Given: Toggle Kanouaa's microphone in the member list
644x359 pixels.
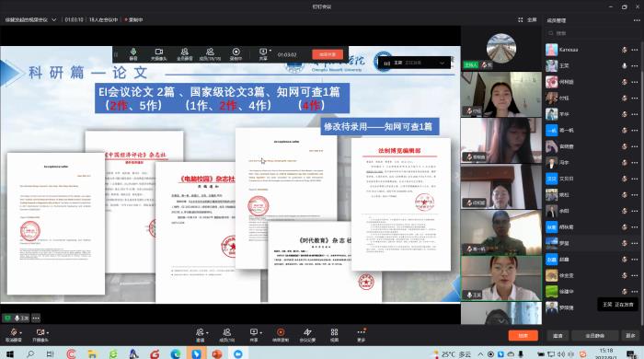Looking at the screenshot, I should point(625,50).
